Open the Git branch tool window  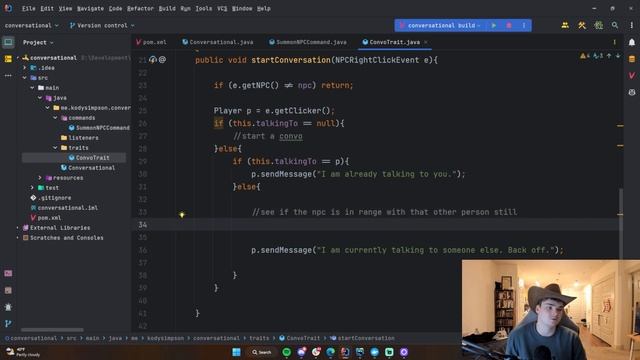[8, 324]
